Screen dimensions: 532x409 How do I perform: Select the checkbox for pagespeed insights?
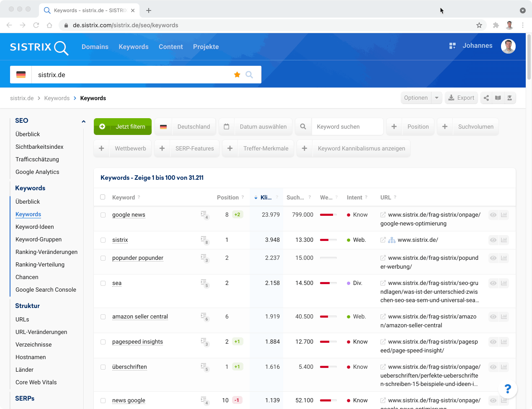103,342
